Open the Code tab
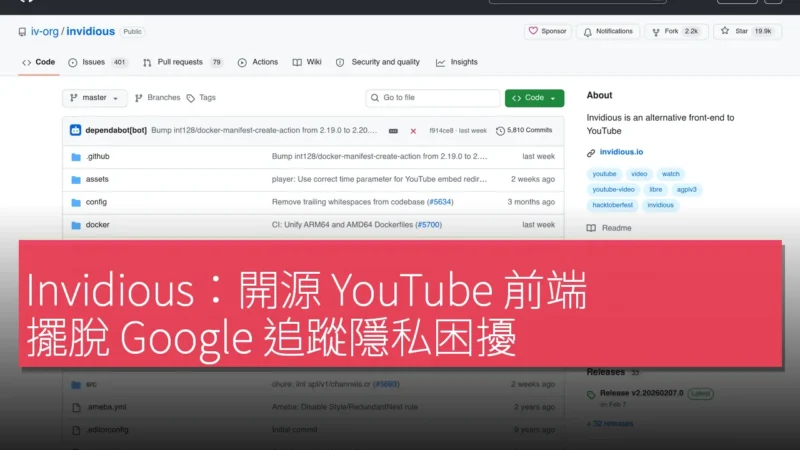The height and width of the screenshot is (450, 800). point(39,62)
